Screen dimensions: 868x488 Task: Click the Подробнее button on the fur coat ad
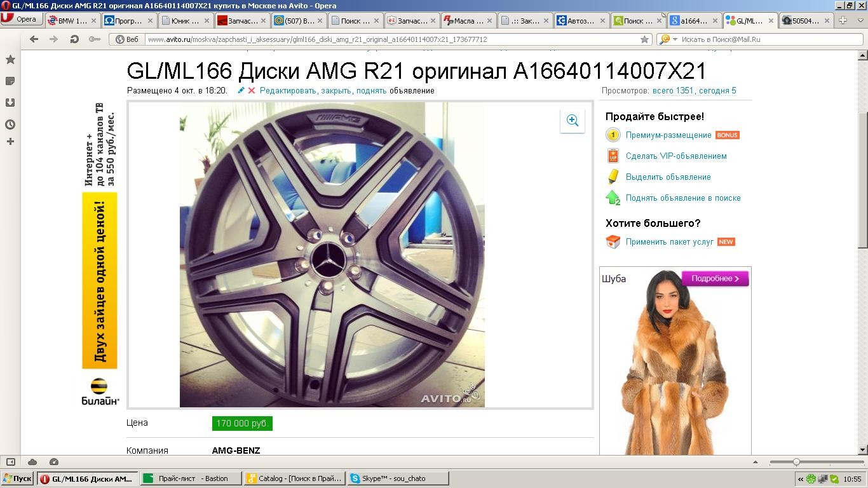tap(715, 278)
